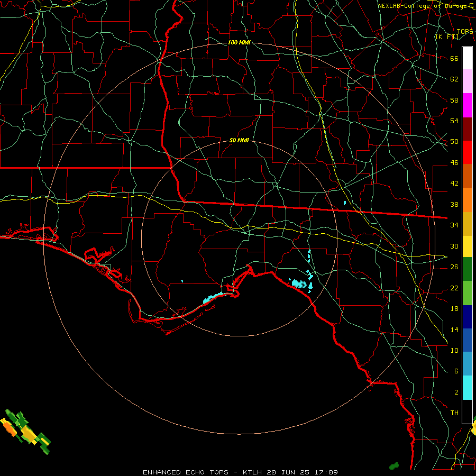This screenshot has height=476, width=476.
Task: Click the '[K FT]' units label
Action: pos(447,37)
